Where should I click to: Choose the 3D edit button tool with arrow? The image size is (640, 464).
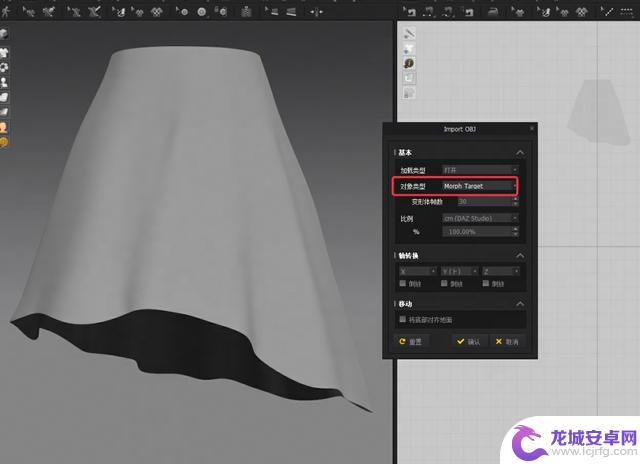click(182, 12)
